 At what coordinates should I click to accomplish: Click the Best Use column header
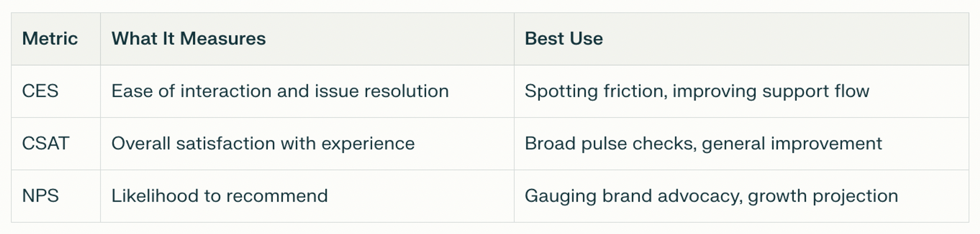click(x=741, y=39)
